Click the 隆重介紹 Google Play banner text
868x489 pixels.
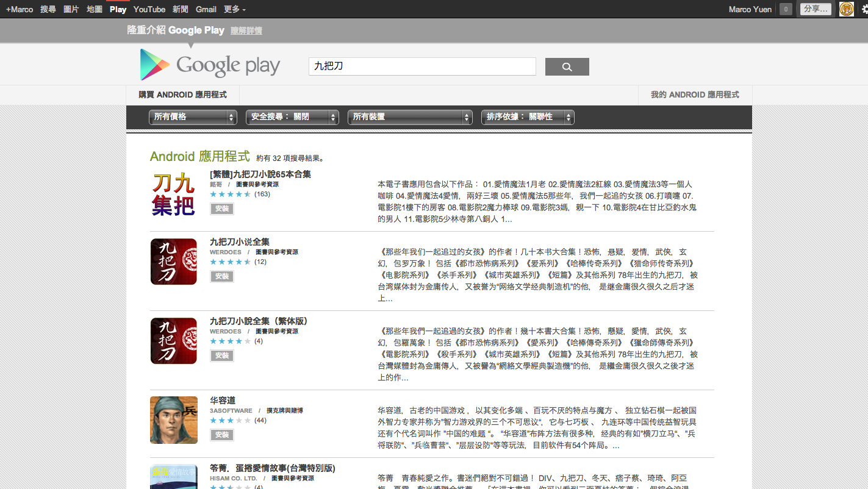(x=176, y=30)
